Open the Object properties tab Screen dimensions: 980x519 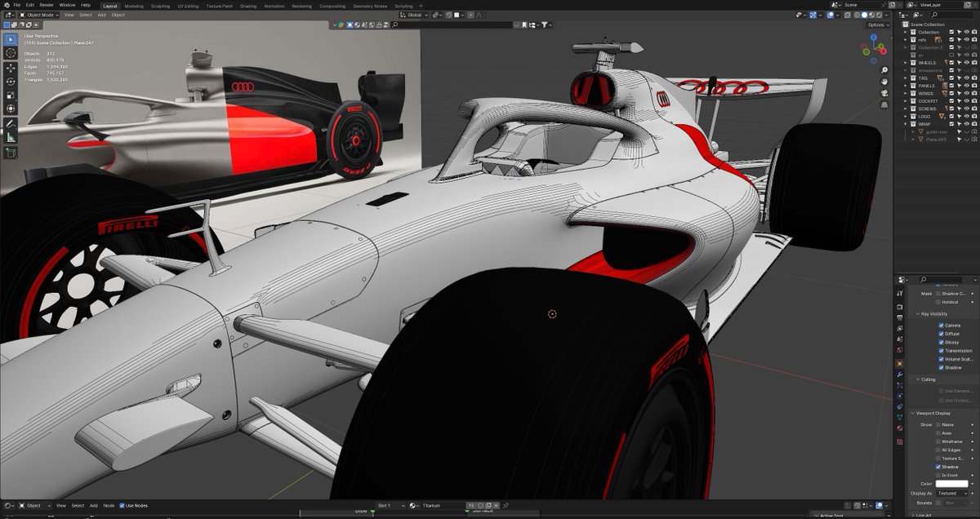pyautogui.click(x=900, y=363)
